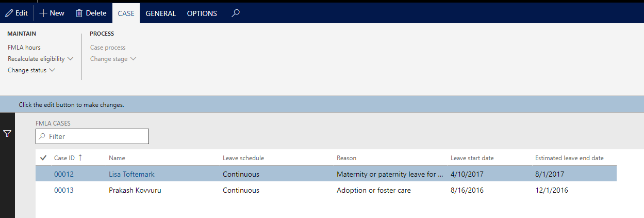
Task: Click the Case process button
Action: (x=108, y=48)
